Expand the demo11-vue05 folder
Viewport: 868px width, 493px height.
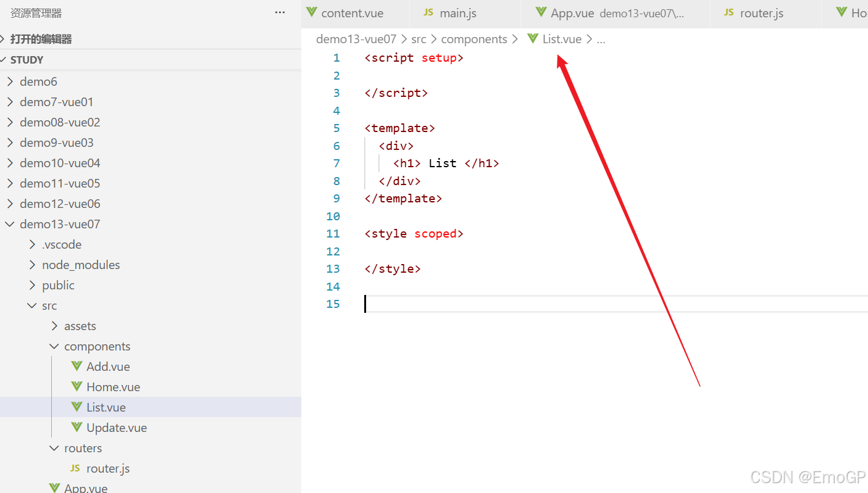(151, 183)
